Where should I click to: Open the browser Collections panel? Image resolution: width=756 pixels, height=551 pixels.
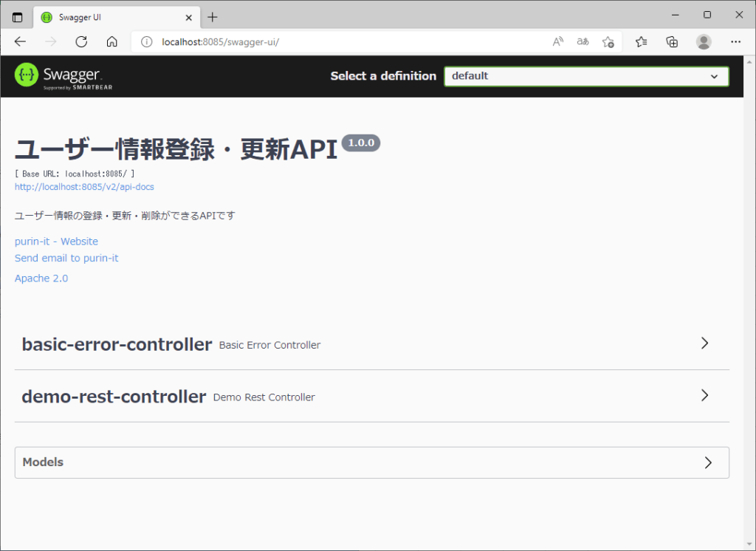(672, 42)
